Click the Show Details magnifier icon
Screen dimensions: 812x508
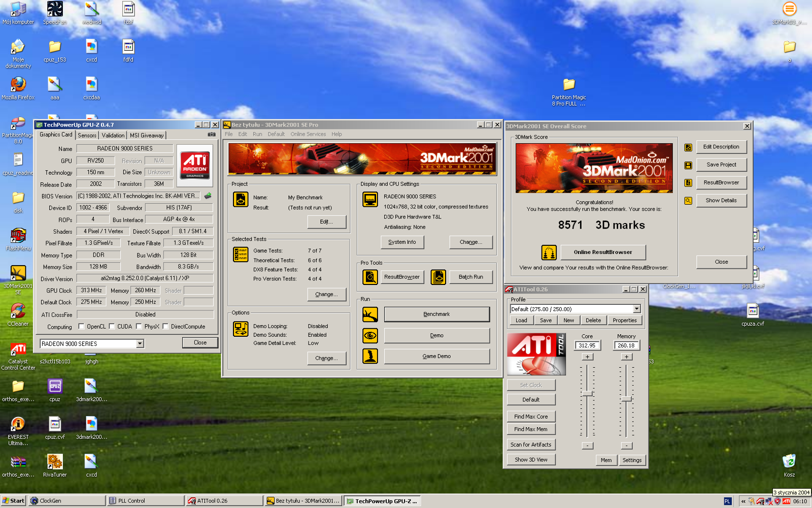pyautogui.click(x=688, y=201)
